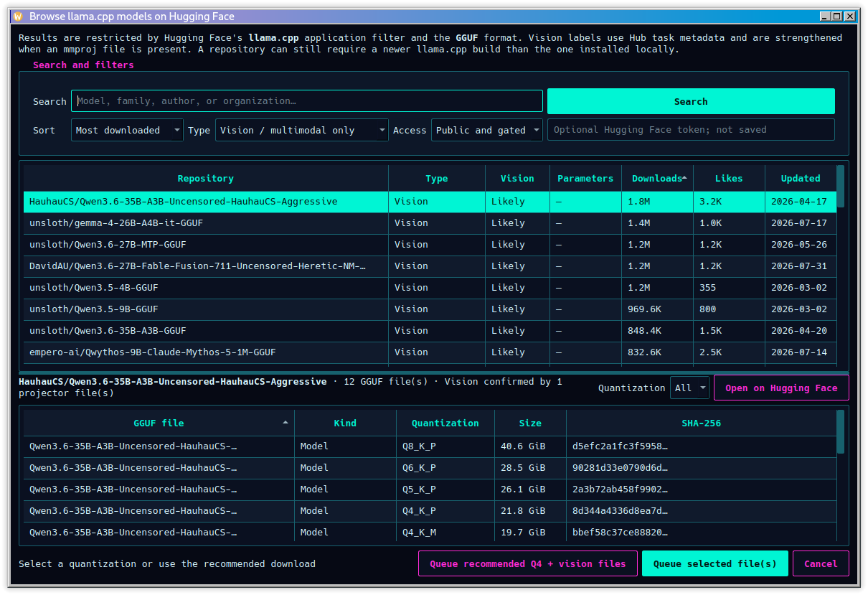Sort by Likes column header
The width and height of the screenshot is (868, 595).
[729, 179]
